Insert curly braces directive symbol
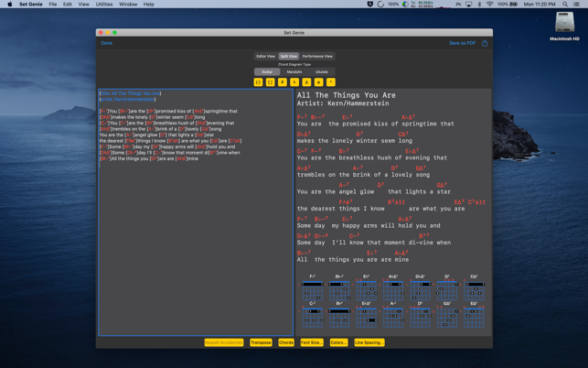The height and width of the screenshot is (368, 588). click(x=258, y=81)
